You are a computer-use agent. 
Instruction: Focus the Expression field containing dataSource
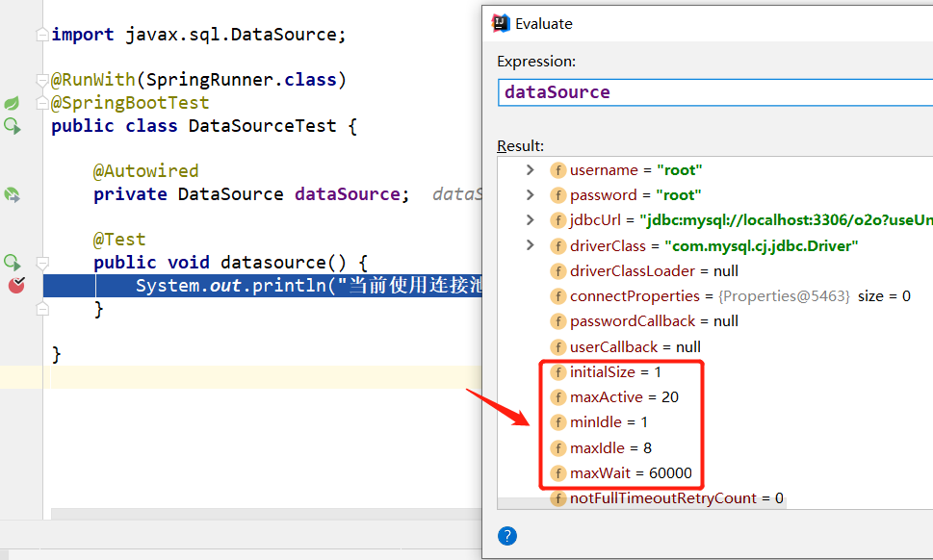(x=715, y=92)
